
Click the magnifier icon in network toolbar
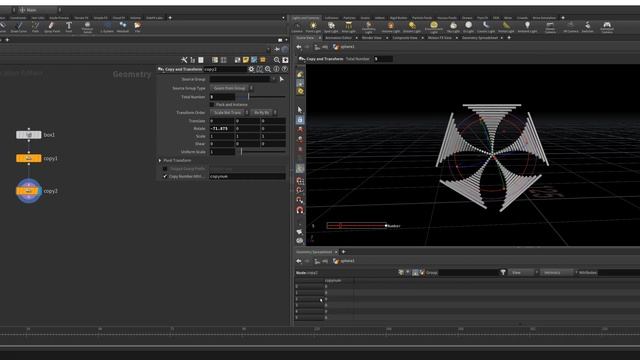tap(277, 60)
